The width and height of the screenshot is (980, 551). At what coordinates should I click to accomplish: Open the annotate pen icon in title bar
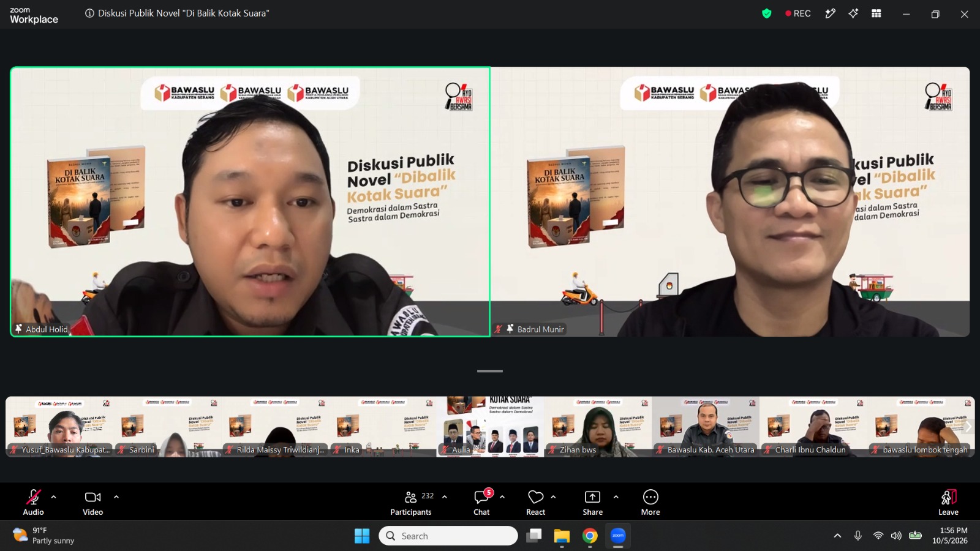click(830, 13)
